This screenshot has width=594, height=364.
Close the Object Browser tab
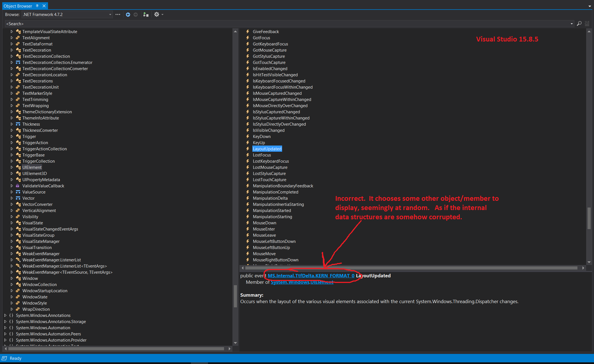click(x=44, y=6)
